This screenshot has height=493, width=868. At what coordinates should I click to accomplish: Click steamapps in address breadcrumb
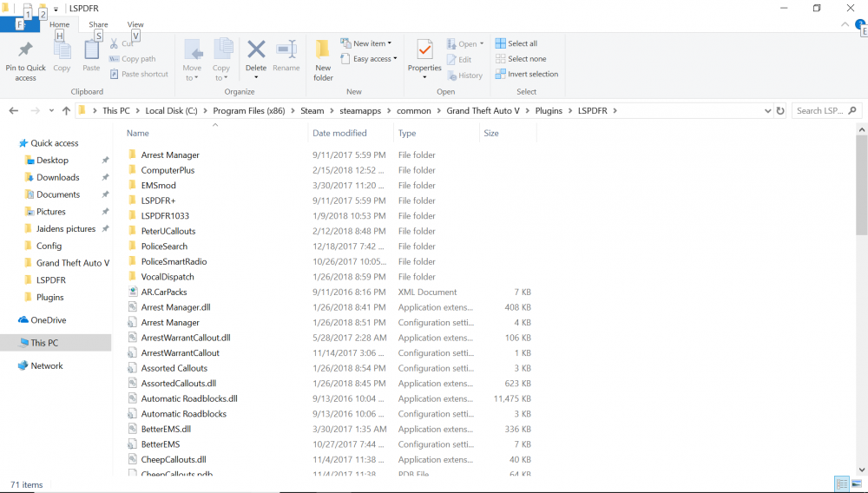360,110
